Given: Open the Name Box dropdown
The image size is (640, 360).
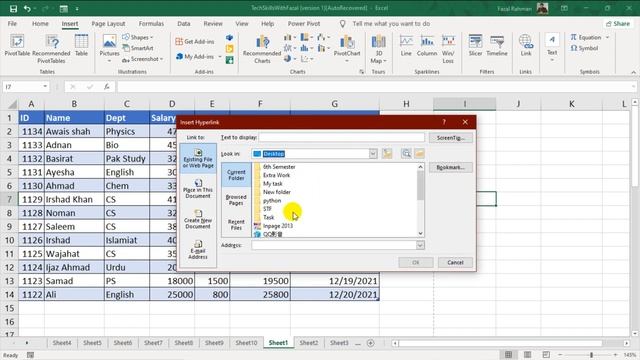Looking at the screenshot, I should click(45, 87).
